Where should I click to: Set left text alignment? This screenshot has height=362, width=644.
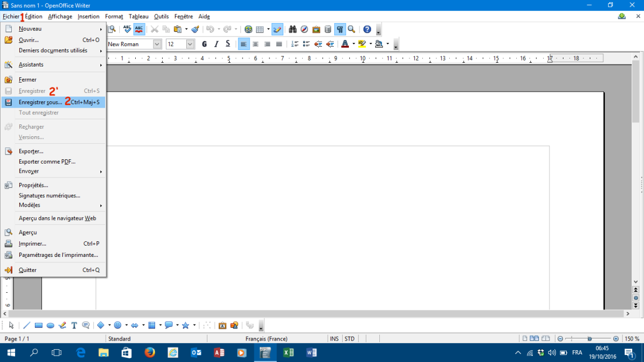(x=244, y=44)
